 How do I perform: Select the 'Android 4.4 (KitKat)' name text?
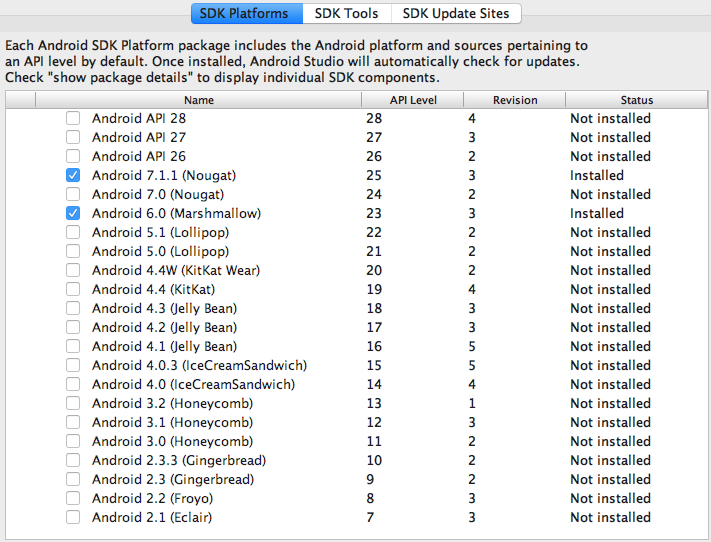click(154, 289)
